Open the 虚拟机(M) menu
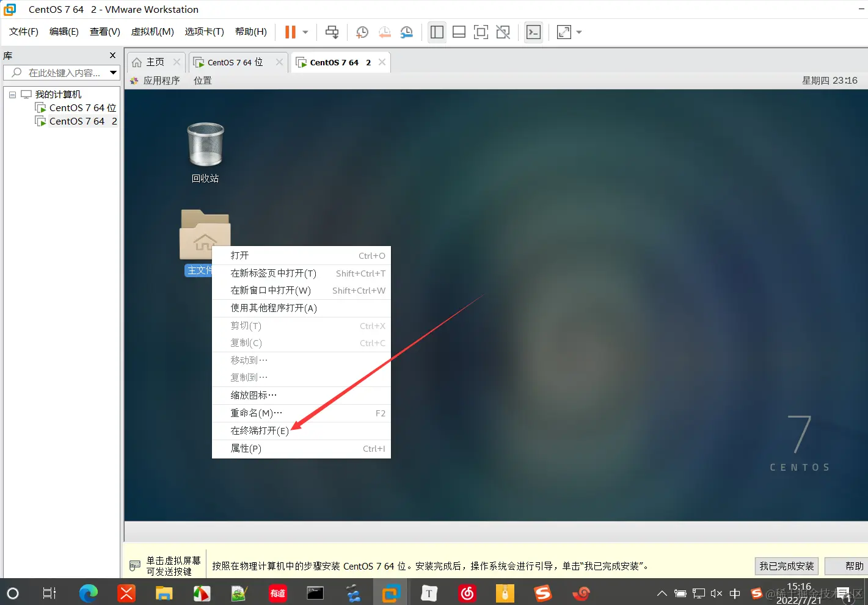The height and width of the screenshot is (605, 868). point(152,31)
